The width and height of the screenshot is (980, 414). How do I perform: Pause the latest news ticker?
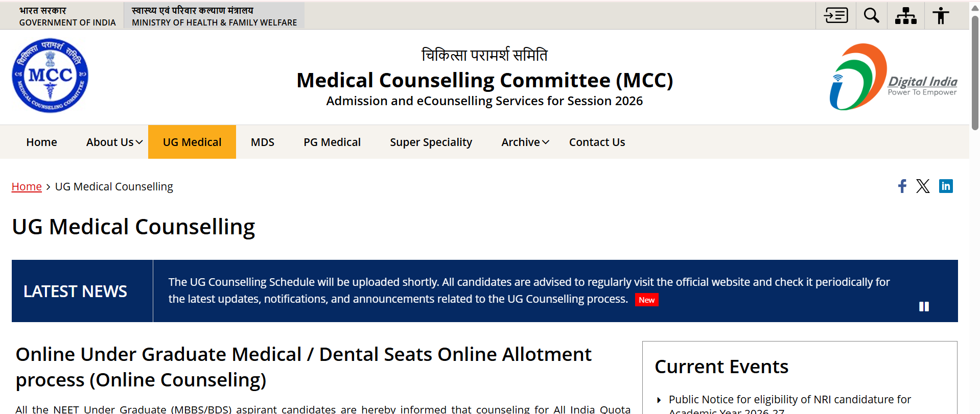pyautogui.click(x=924, y=306)
